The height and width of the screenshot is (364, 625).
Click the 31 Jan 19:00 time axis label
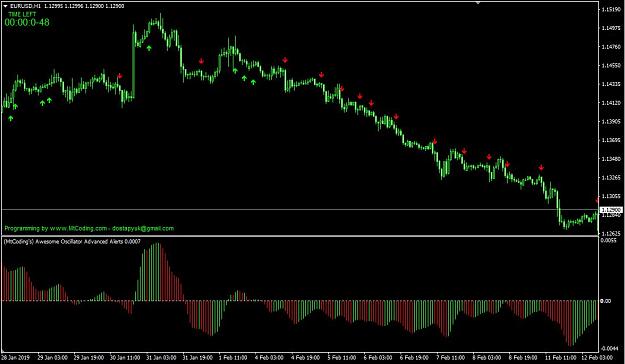[x=197, y=358]
